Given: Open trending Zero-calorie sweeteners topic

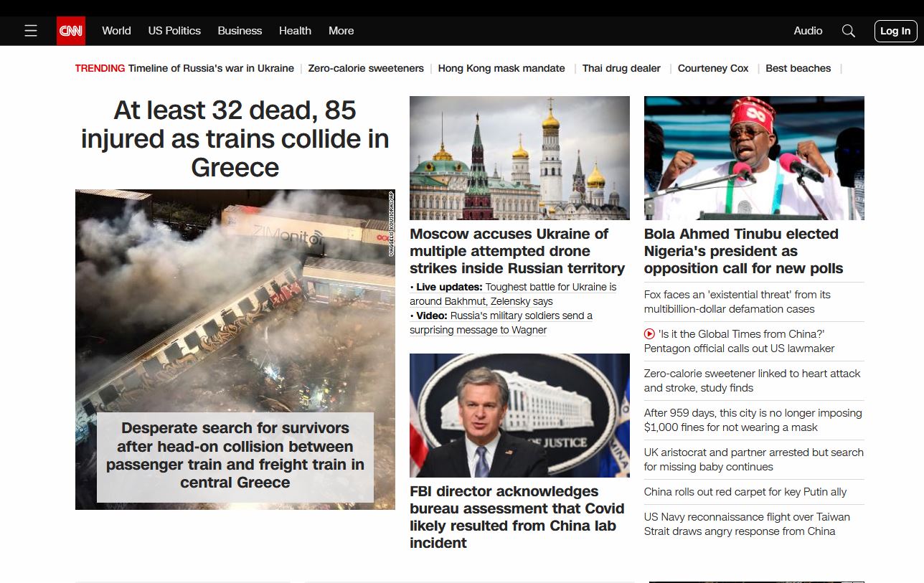Looking at the screenshot, I should tap(366, 68).
